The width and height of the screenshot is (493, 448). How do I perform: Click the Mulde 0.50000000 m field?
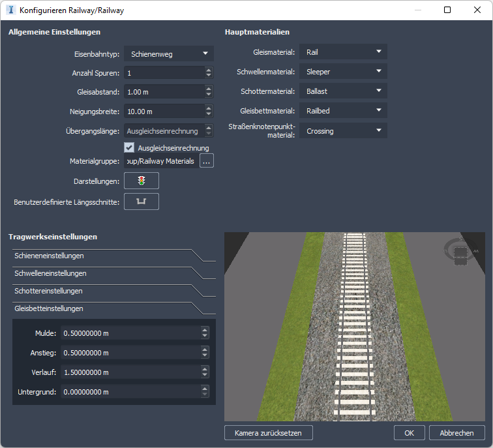pos(131,333)
